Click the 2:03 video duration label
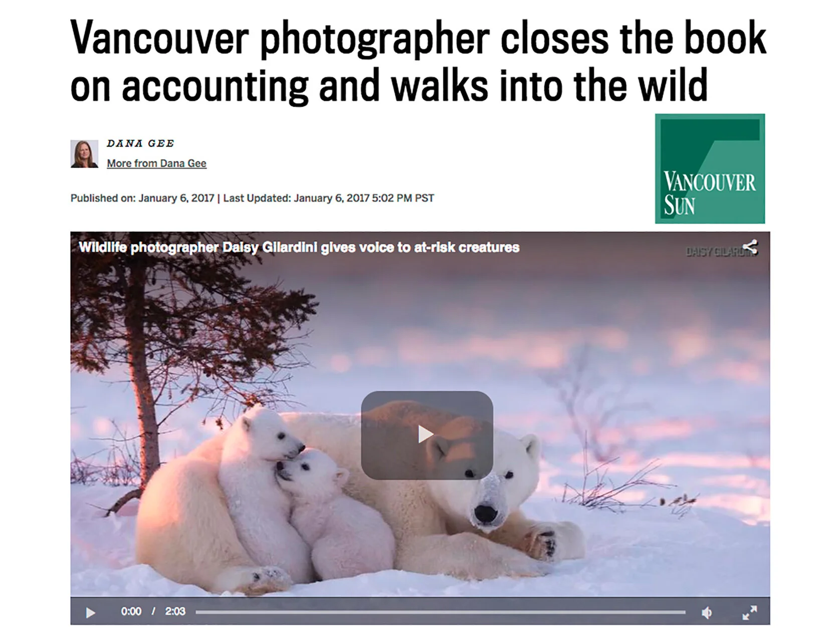This screenshot has height=642, width=840. (175, 611)
